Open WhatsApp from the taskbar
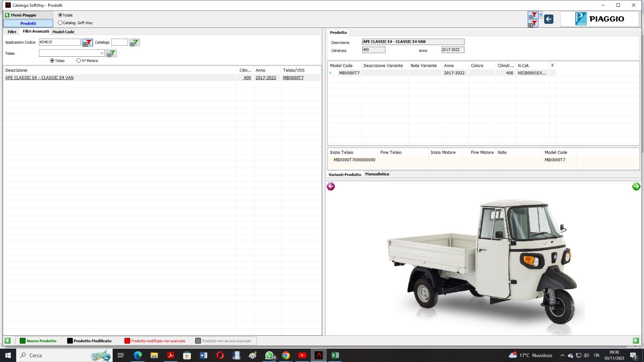This screenshot has height=362, width=644. click(269, 355)
